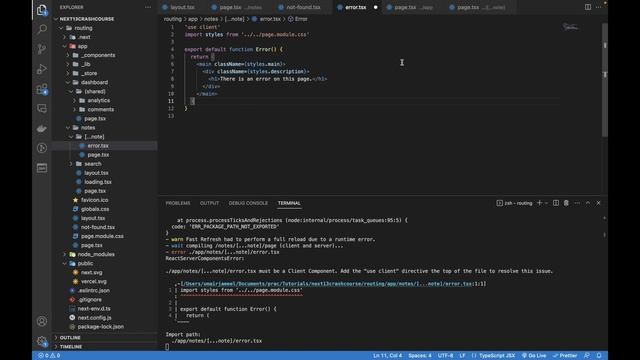640x360 pixels.
Task: Split the terminal pane
Action: (x=556, y=203)
